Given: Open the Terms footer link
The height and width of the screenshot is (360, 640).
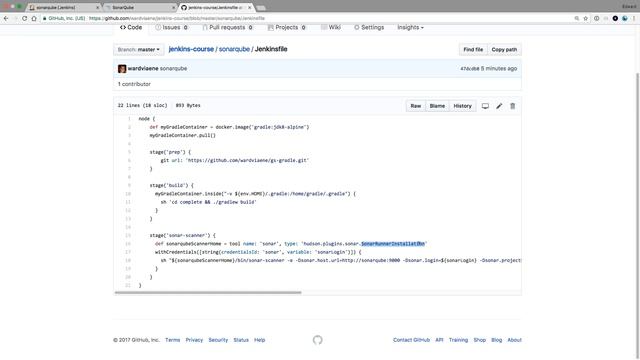Looking at the screenshot, I should [172, 340].
